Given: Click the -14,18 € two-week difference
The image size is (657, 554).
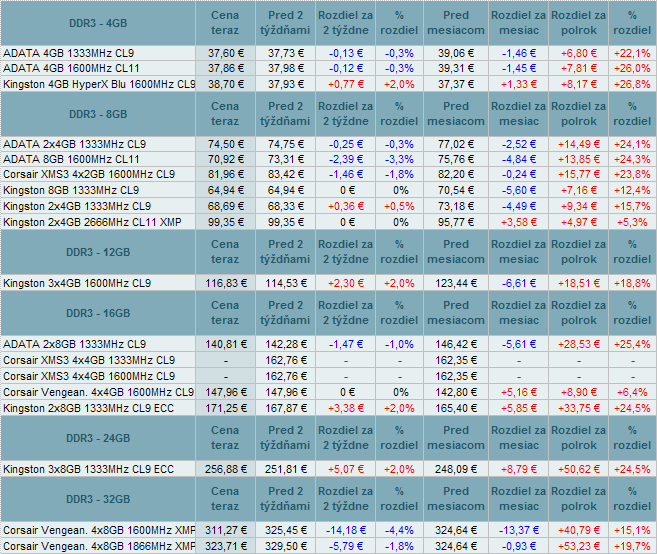Looking at the screenshot, I should point(346,530).
